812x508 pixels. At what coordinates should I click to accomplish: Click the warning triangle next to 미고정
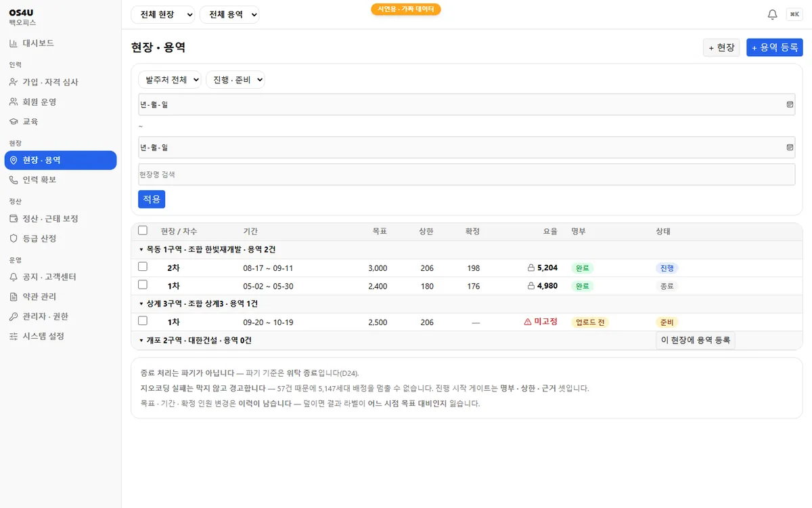pyautogui.click(x=528, y=322)
